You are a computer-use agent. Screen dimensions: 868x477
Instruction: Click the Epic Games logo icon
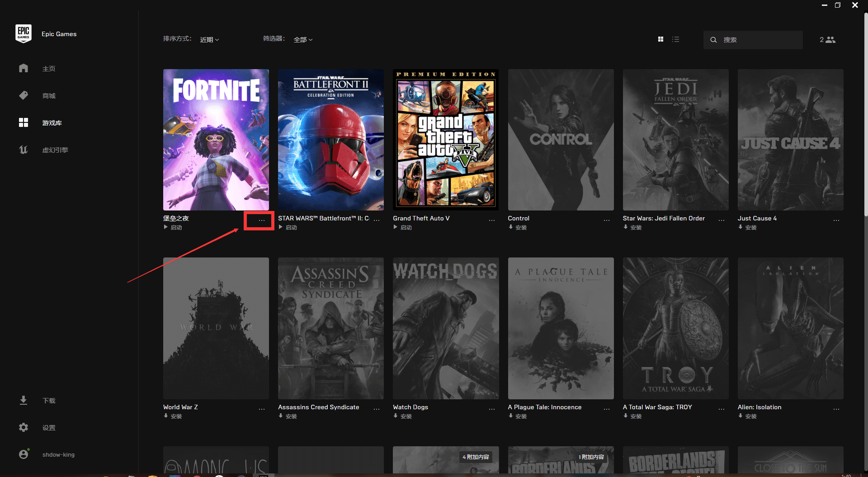tap(24, 34)
